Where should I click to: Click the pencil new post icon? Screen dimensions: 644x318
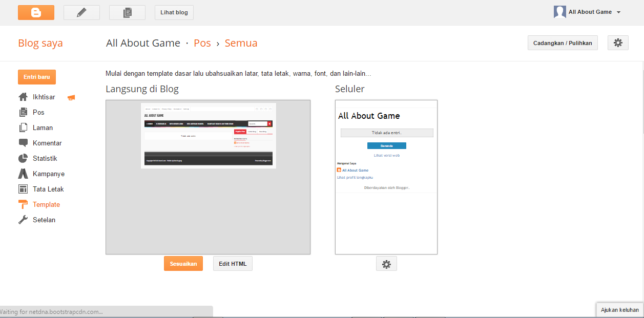[81, 12]
